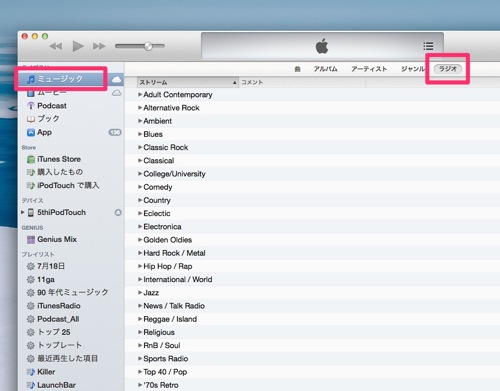Screen dimensions: 500x391
Task: Click the App count badge
Action: [115, 132]
